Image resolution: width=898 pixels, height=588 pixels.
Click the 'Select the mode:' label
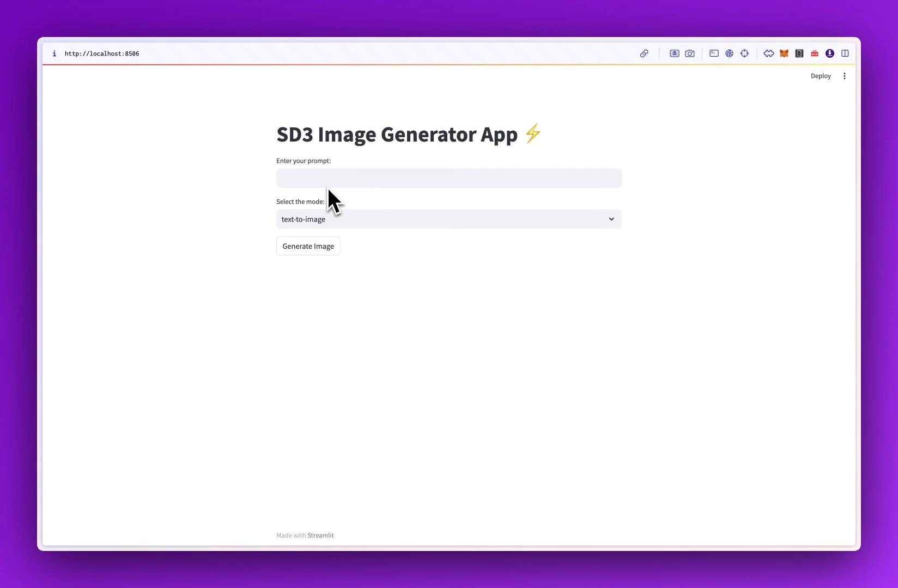pyautogui.click(x=300, y=201)
